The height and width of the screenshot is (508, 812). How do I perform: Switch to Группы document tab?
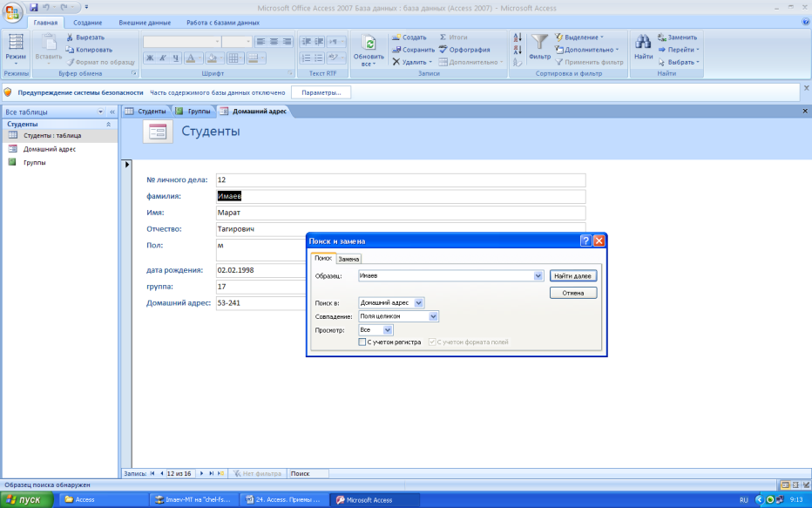click(193, 112)
